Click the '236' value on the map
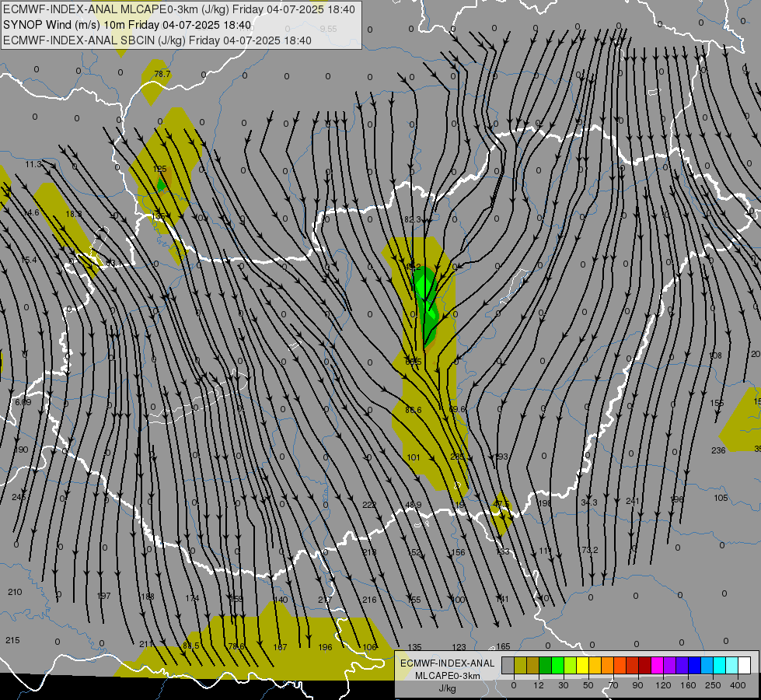 tap(718, 450)
